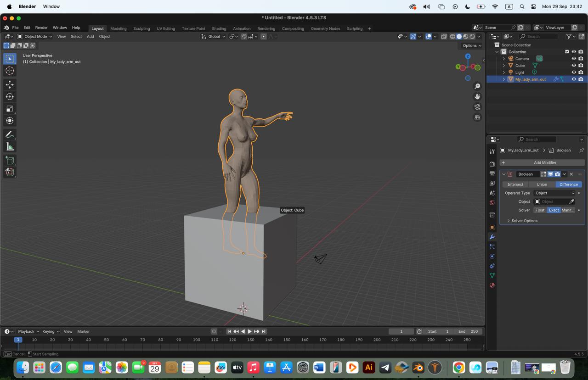This screenshot has width=588, height=380.
Task: Toggle camera view icon in viewport
Action: 477,107
